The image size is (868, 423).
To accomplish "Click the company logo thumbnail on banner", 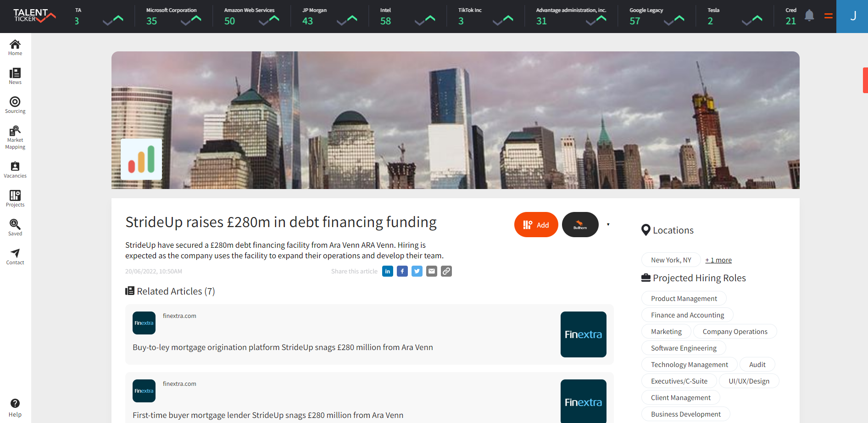I will [x=141, y=159].
